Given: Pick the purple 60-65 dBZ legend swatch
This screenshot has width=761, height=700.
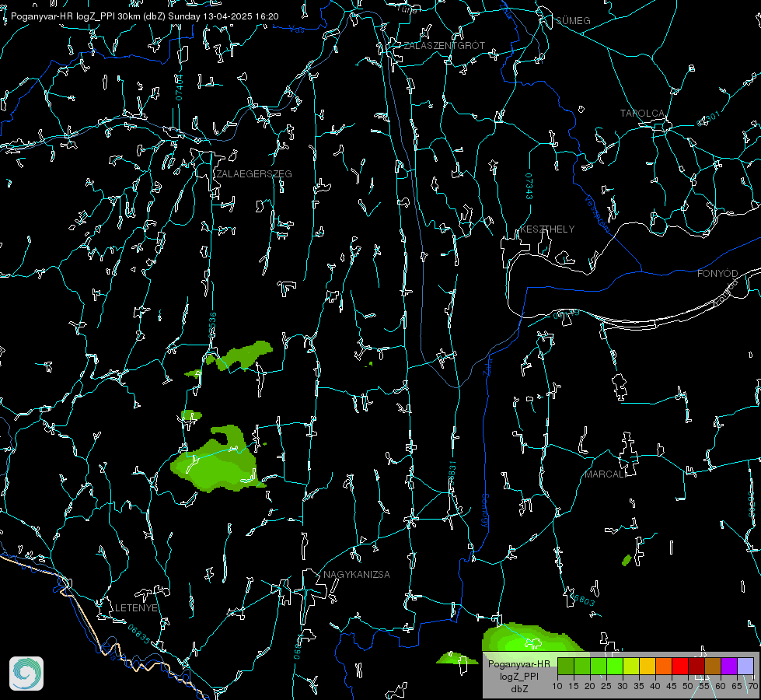Looking at the screenshot, I should click(729, 666).
